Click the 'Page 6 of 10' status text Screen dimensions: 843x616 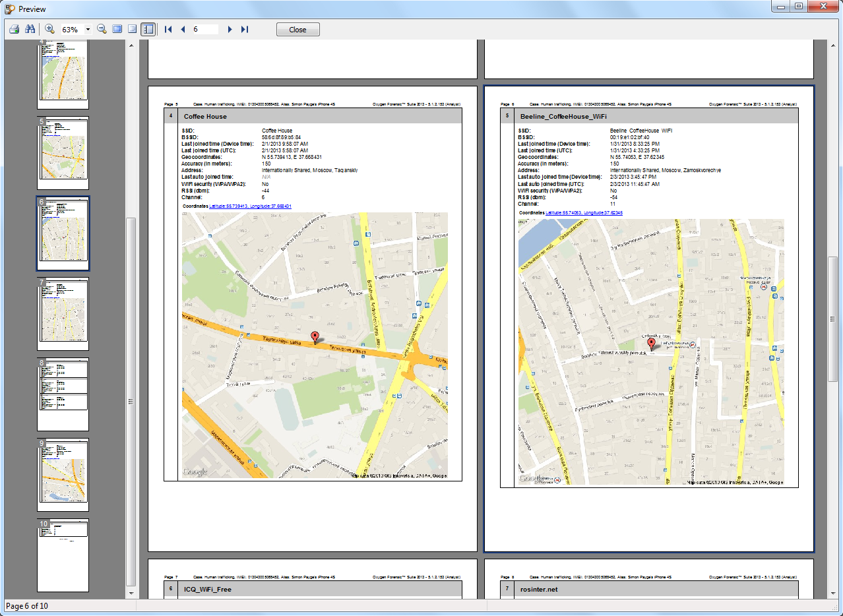[x=26, y=606]
